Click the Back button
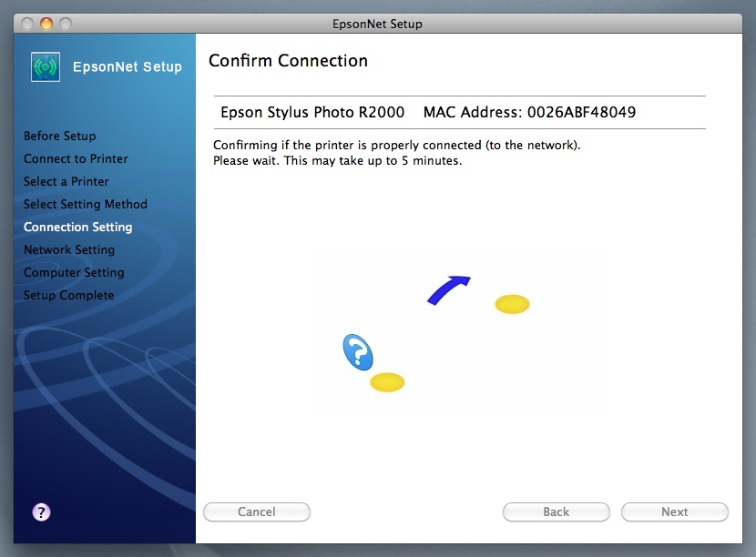The image size is (756, 557). click(x=556, y=511)
